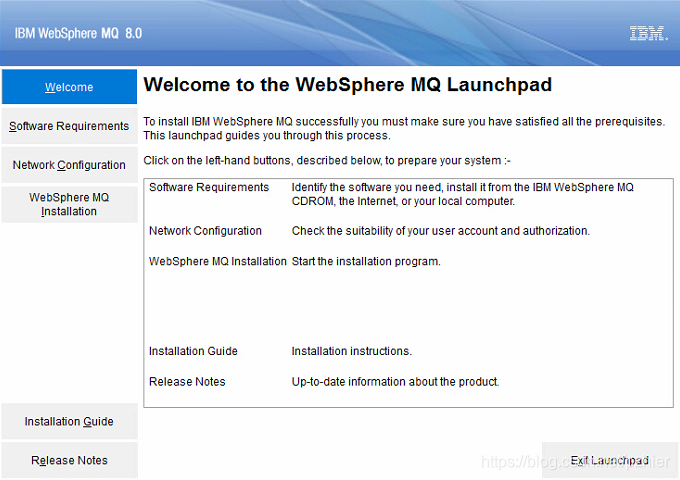
Task: Click the Welcome to the WebSphere MQ Launchpad heading
Action: [347, 85]
